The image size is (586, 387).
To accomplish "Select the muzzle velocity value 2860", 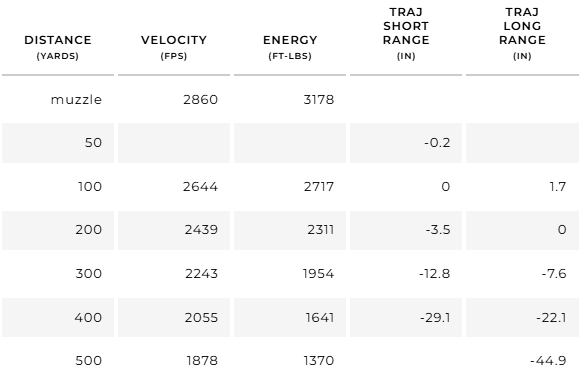I will tap(201, 100).
